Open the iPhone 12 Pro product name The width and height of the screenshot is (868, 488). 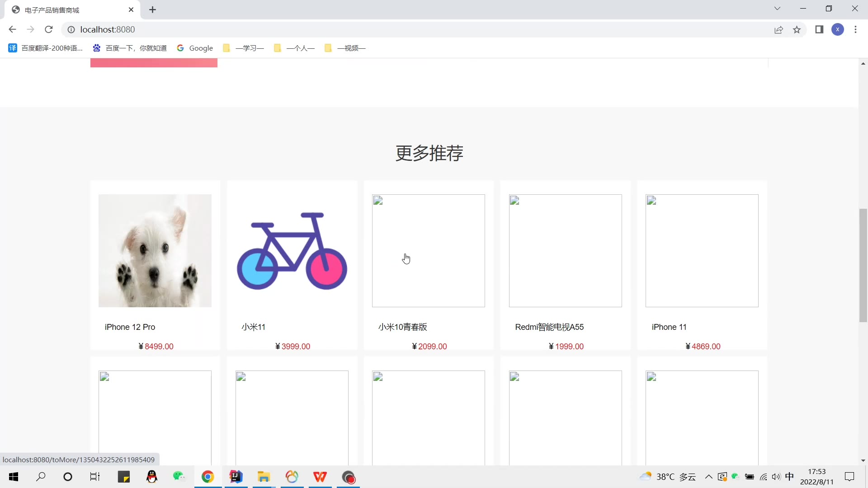[x=130, y=327]
